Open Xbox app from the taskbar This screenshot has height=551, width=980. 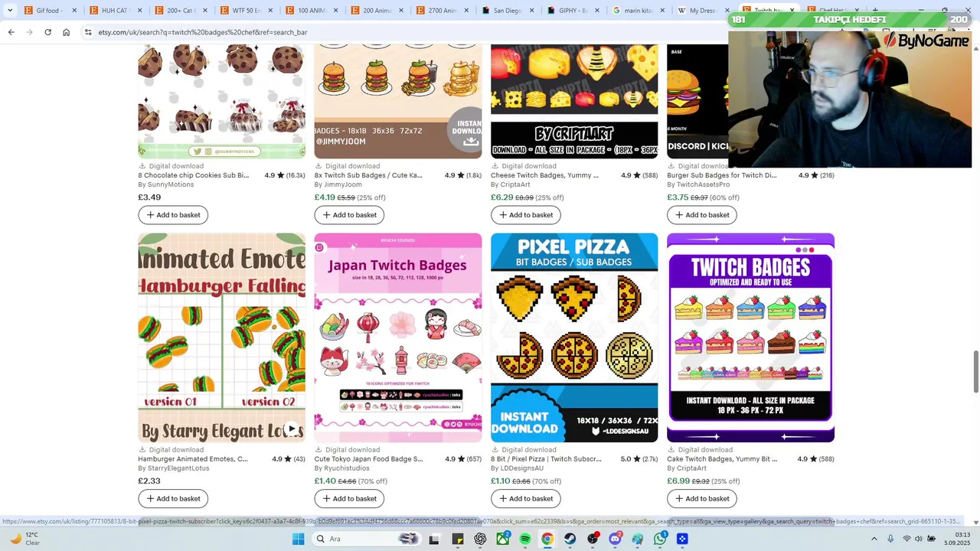tap(503, 539)
